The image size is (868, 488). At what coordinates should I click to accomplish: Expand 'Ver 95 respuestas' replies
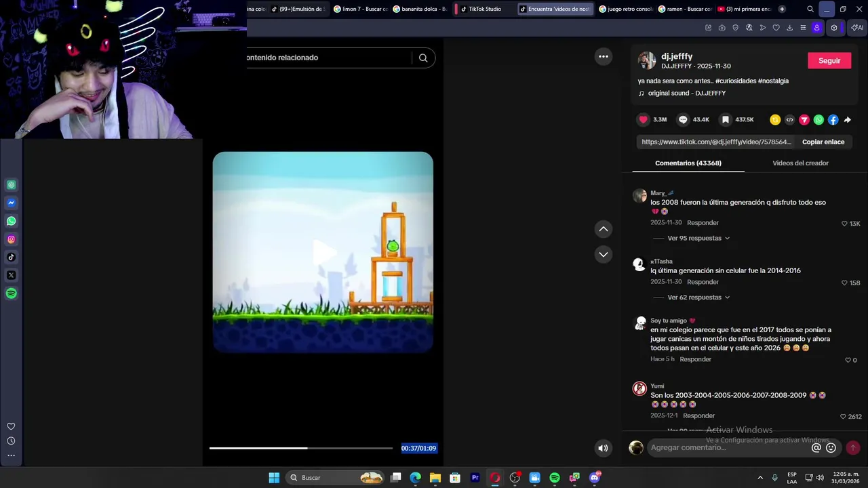point(698,238)
